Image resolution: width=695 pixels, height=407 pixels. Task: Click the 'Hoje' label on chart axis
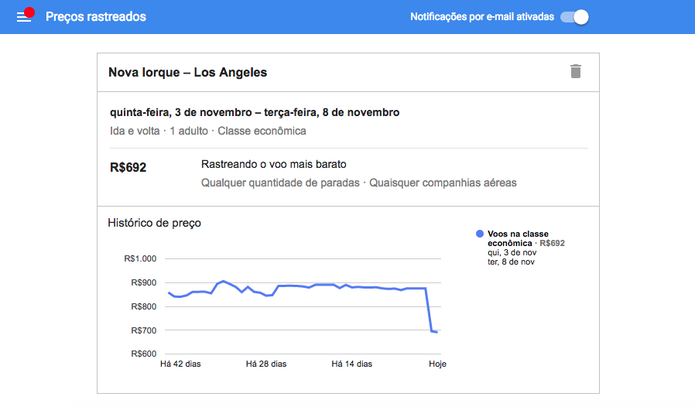click(437, 364)
